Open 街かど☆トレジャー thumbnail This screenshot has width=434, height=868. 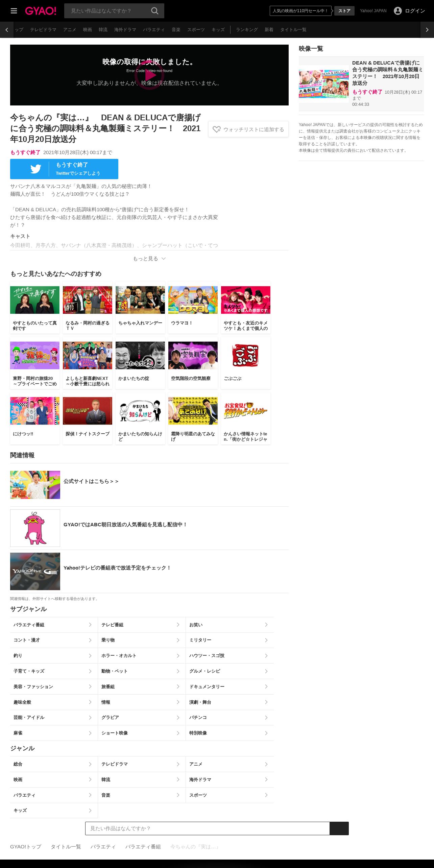click(246, 411)
